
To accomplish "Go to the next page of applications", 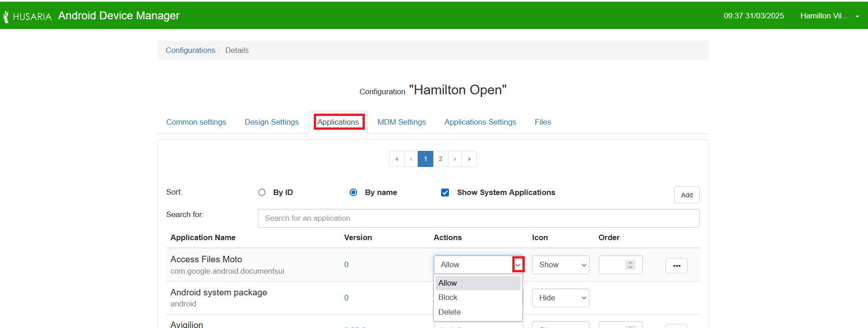I will (x=455, y=159).
